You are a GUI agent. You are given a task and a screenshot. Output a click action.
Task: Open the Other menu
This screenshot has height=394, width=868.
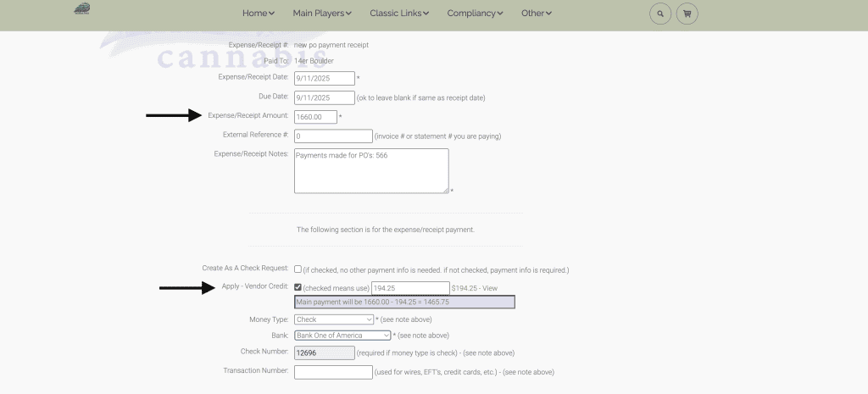coord(537,14)
